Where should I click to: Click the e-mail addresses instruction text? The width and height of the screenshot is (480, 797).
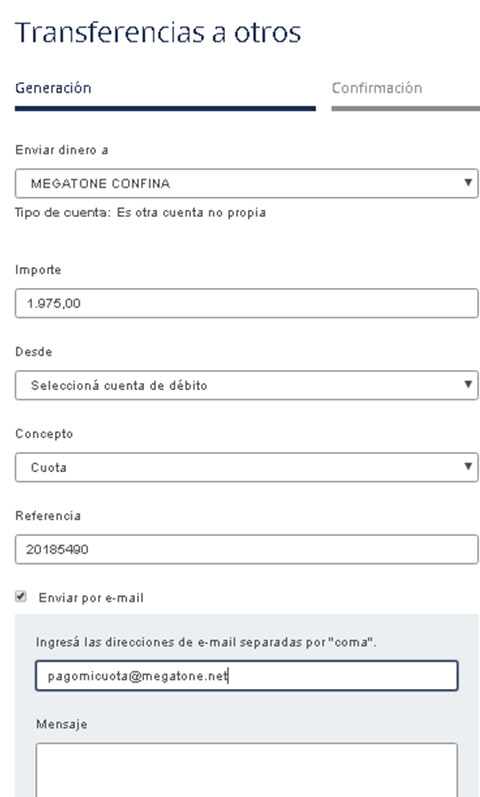[x=206, y=642]
